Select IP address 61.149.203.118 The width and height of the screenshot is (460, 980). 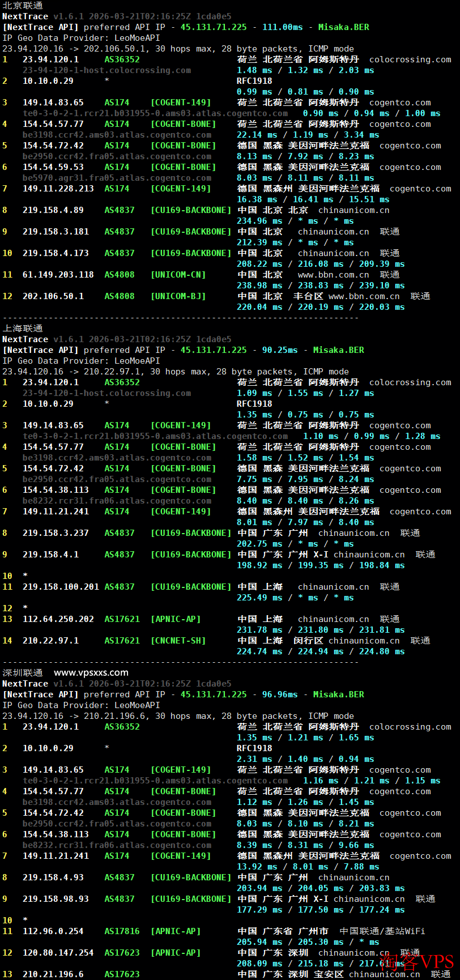[58, 275]
